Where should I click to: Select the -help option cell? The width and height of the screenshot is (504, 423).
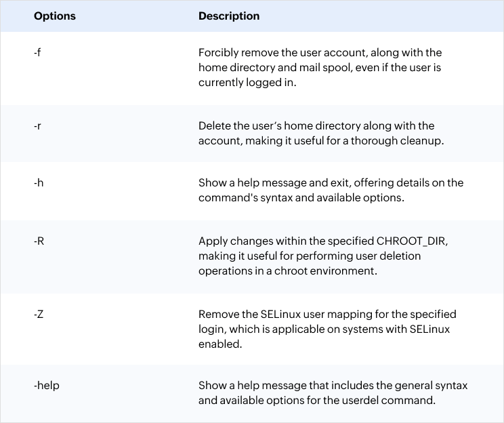46,386
